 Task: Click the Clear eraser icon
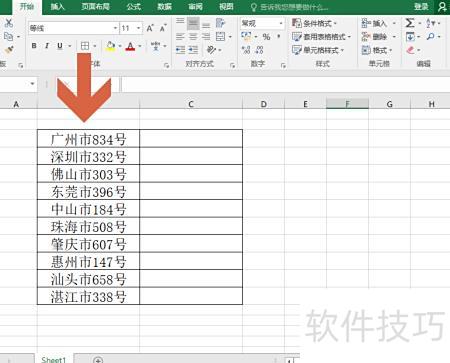click(410, 50)
